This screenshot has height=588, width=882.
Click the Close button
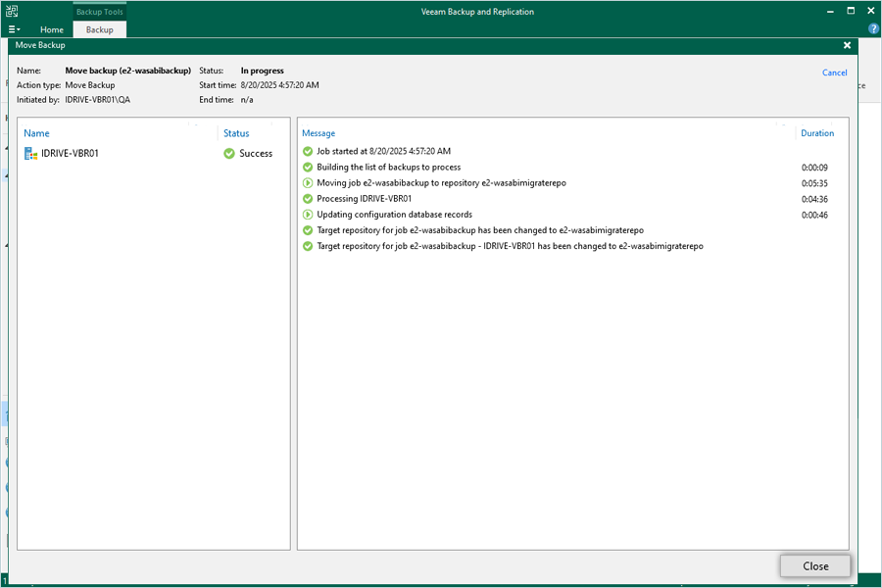click(815, 566)
